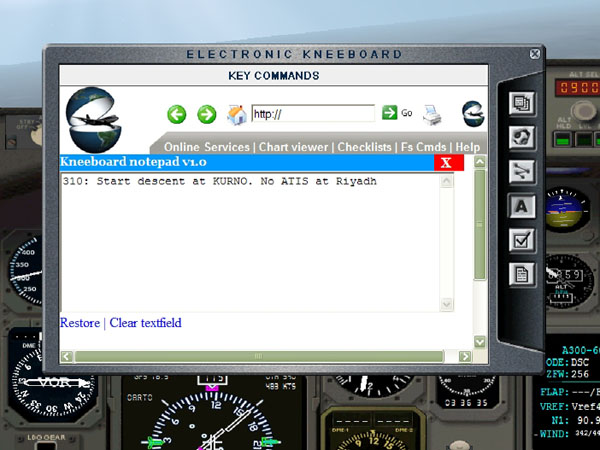Print the page with the printer icon
Screen dimensions: 600x450
point(432,114)
